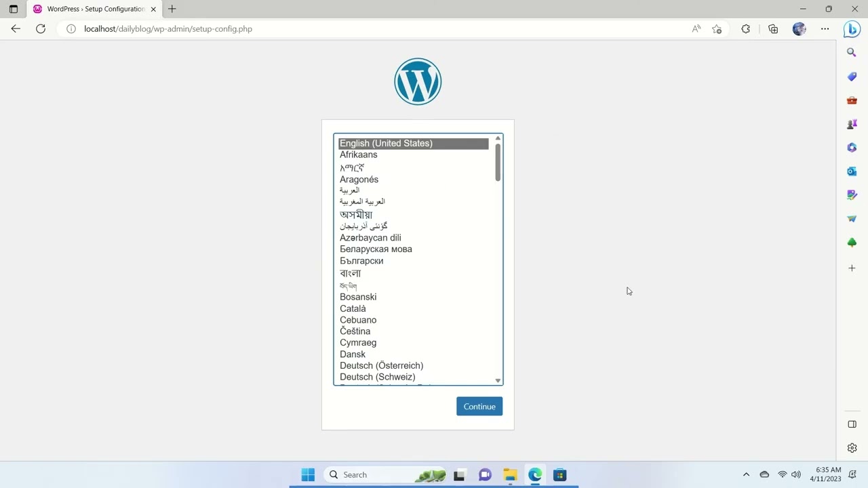View site information icon in address bar

click(71, 29)
